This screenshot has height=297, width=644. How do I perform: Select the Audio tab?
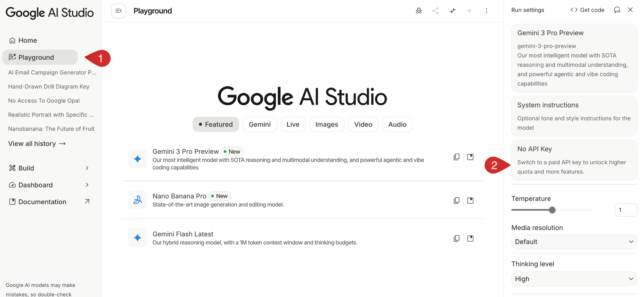click(x=397, y=124)
